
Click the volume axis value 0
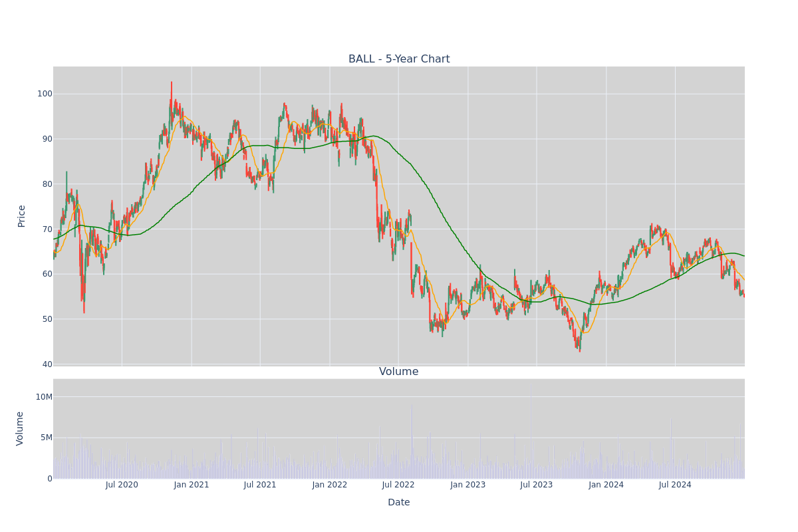click(50, 479)
